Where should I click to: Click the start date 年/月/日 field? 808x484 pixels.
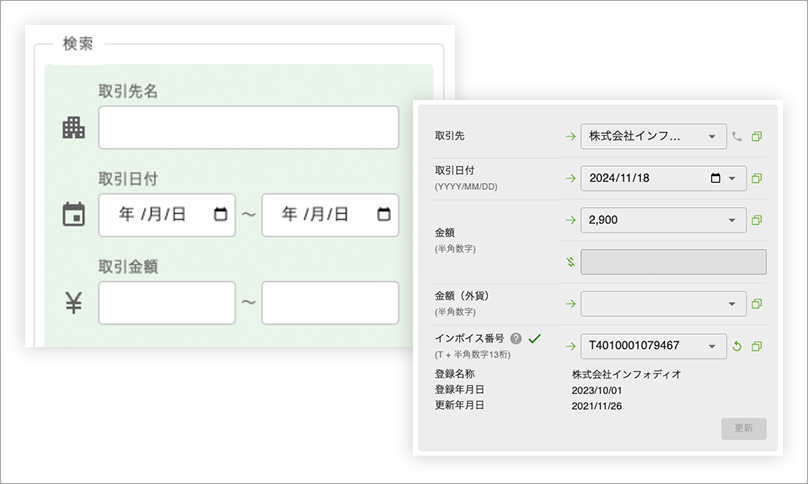pos(167,215)
